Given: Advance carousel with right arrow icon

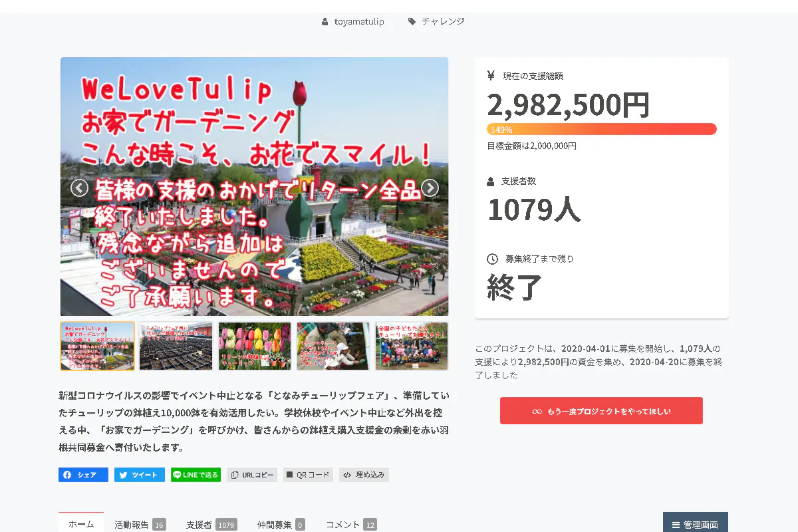Looking at the screenshot, I should [x=430, y=188].
